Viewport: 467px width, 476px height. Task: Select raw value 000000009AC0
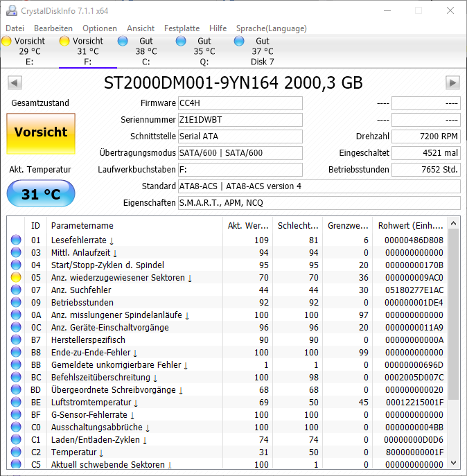pyautogui.click(x=414, y=277)
